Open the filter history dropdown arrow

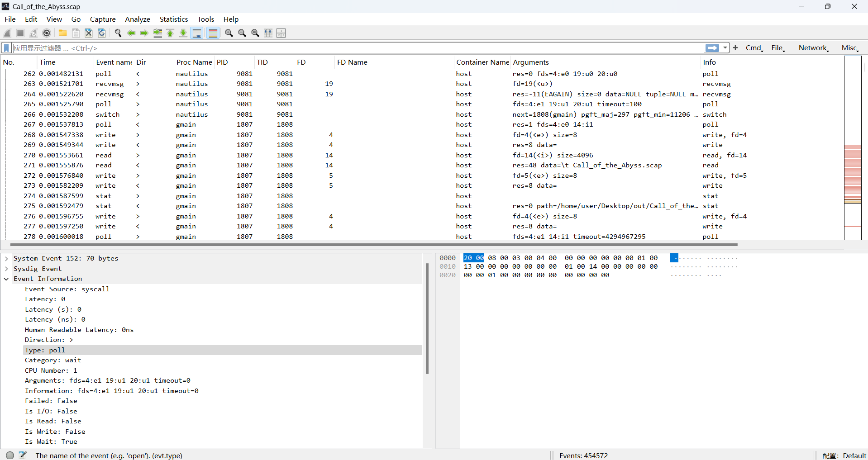725,48
